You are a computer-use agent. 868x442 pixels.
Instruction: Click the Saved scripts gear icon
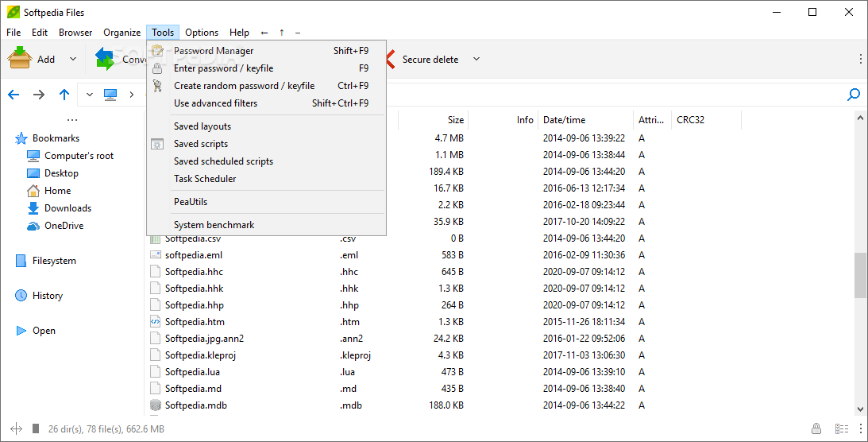click(158, 144)
